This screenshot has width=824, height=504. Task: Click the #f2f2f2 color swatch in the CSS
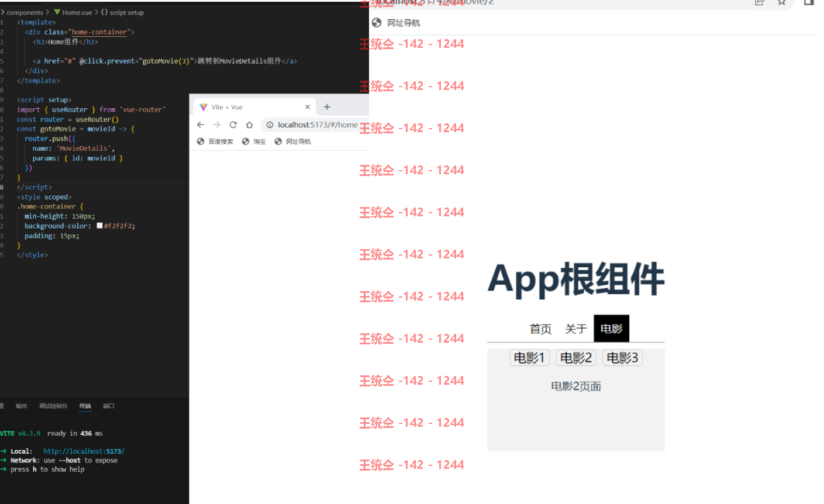pos(99,226)
